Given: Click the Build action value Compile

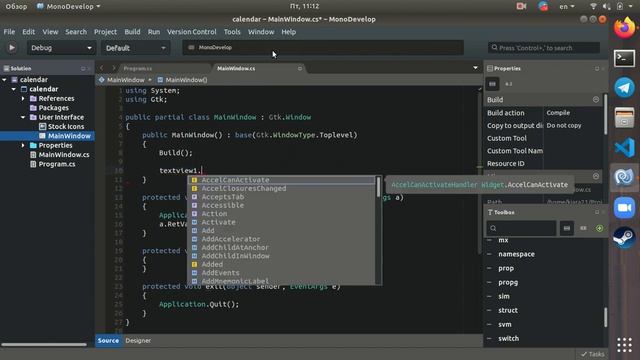Looking at the screenshot, I should coord(558,113).
